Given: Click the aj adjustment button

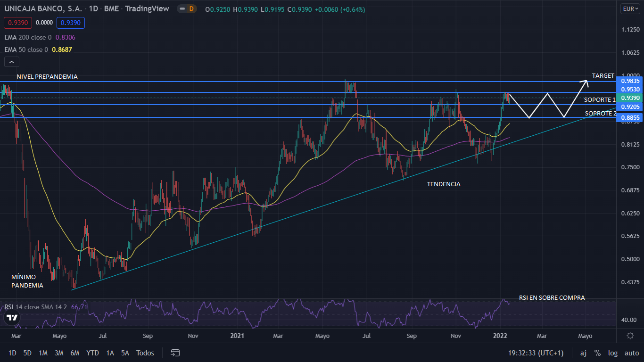Looking at the screenshot, I should [x=583, y=353].
